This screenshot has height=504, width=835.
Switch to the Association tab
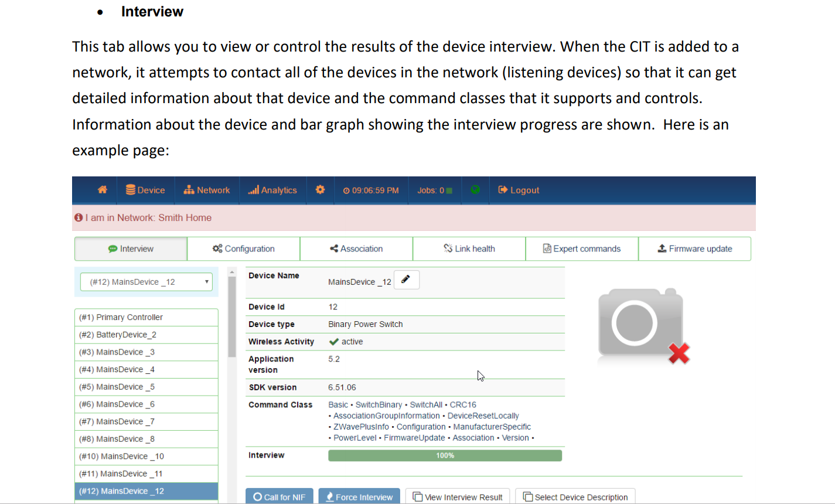tap(356, 248)
